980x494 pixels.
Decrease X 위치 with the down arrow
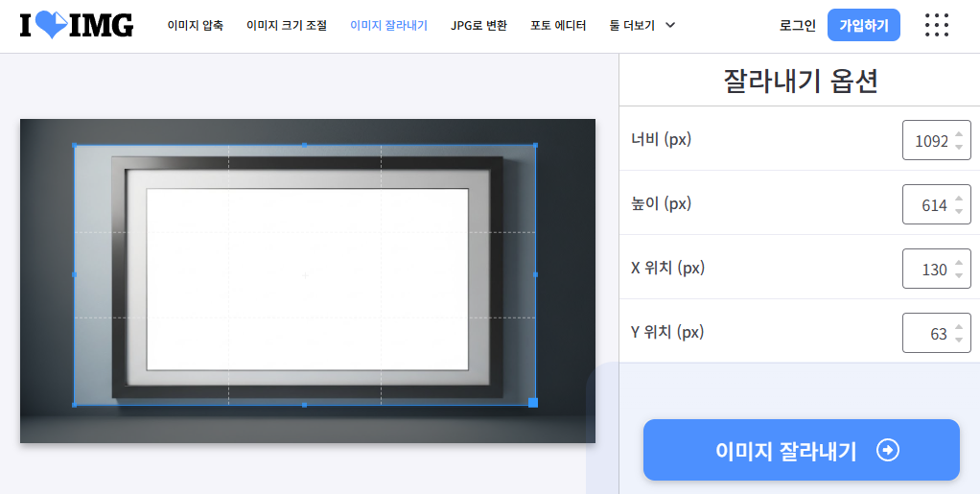point(959,275)
